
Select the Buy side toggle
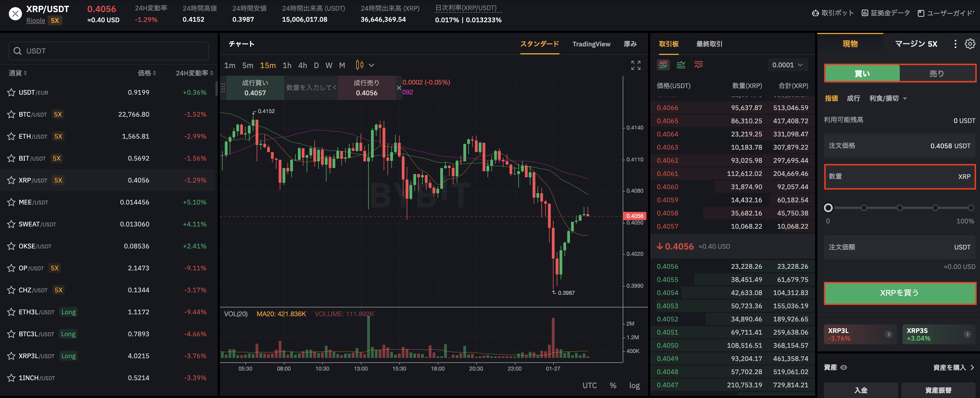click(x=862, y=73)
